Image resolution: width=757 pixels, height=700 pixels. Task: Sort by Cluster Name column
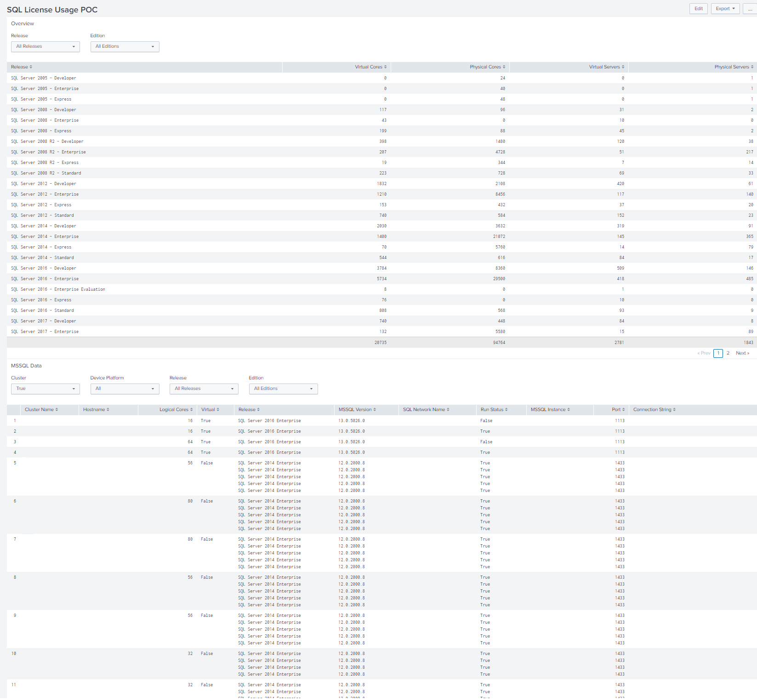41,410
